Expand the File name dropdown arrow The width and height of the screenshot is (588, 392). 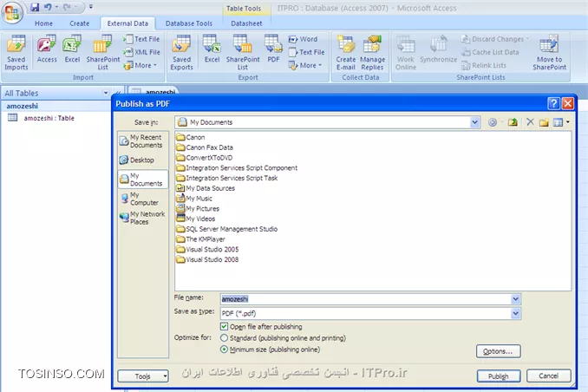tap(516, 299)
